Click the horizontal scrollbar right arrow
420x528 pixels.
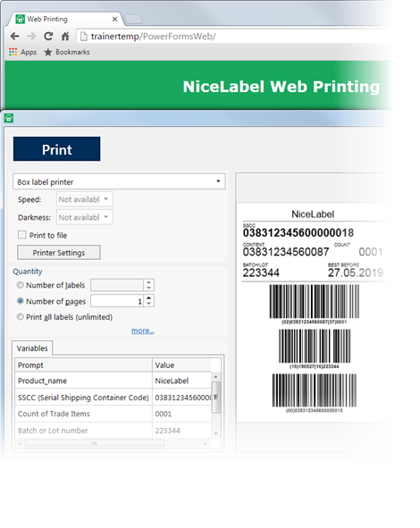[x=206, y=444]
